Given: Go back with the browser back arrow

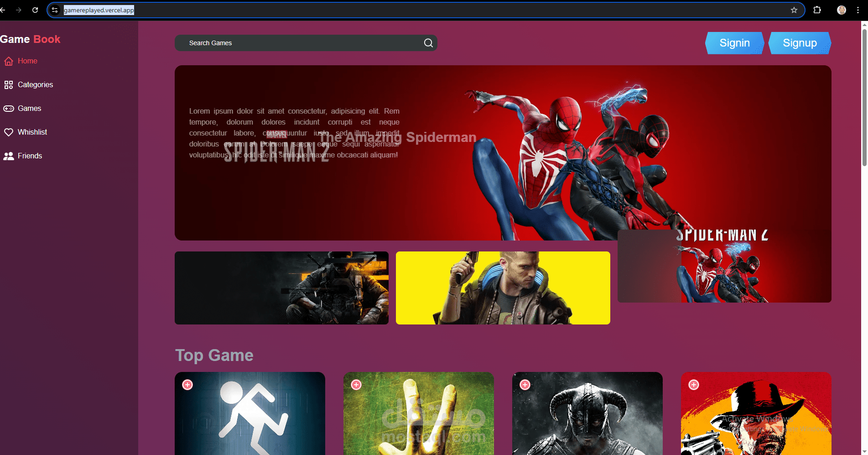Looking at the screenshot, I should [3, 10].
